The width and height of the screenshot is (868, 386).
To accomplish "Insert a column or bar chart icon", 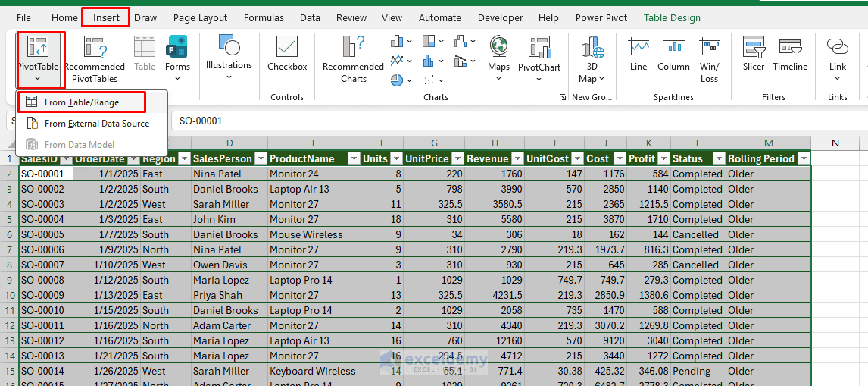I will tap(398, 41).
